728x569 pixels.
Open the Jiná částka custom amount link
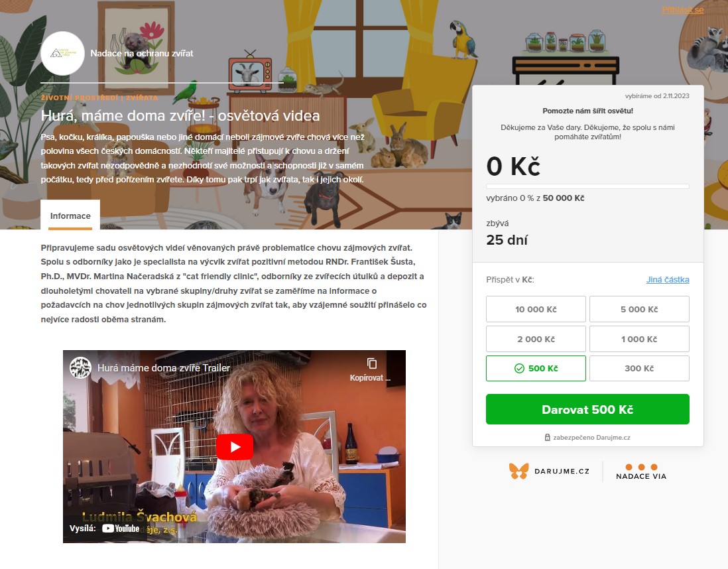point(668,280)
